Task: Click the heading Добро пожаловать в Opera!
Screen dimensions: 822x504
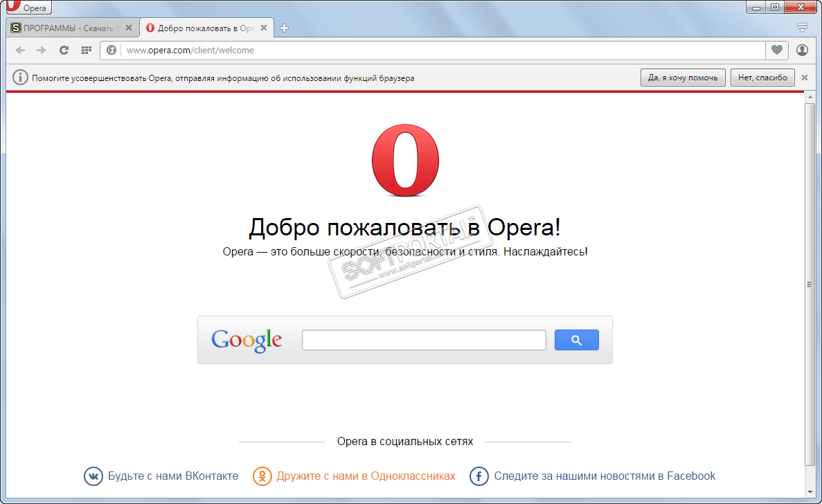Action: (404, 227)
